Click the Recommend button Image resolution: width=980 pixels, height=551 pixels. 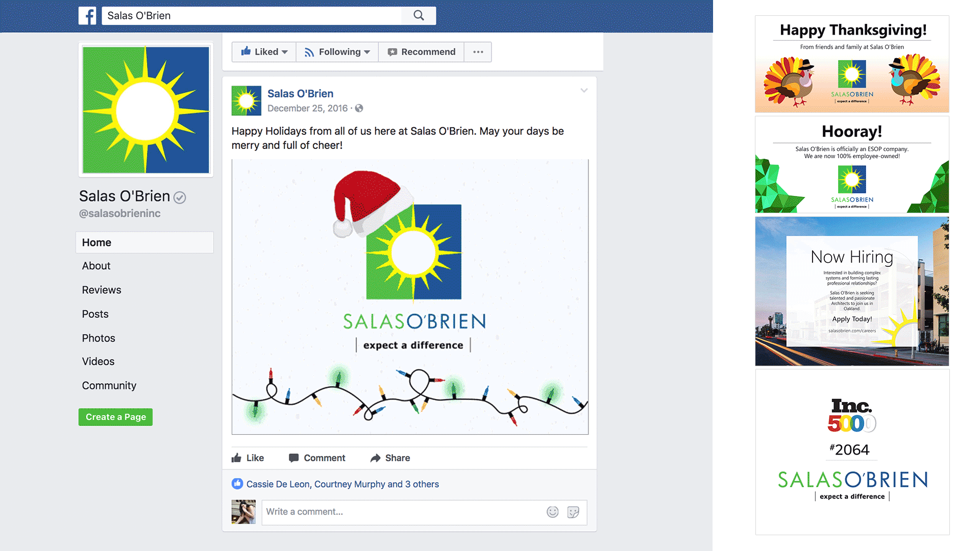421,52
